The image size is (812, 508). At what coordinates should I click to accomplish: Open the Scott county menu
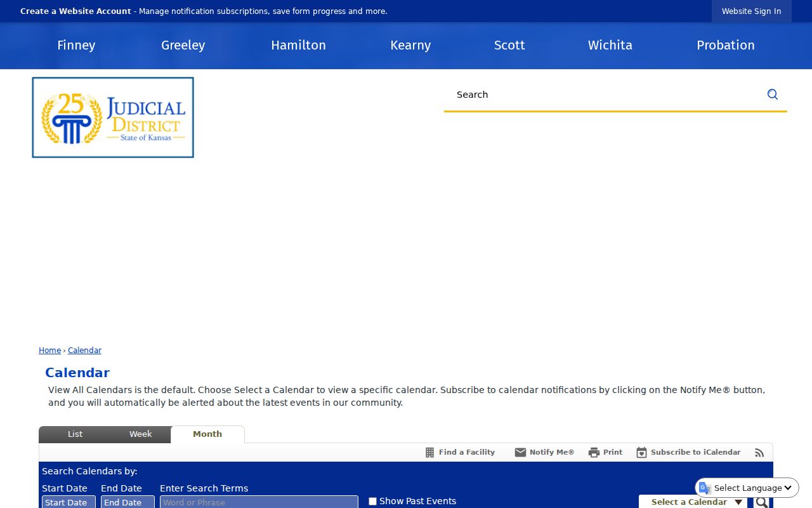click(x=509, y=45)
